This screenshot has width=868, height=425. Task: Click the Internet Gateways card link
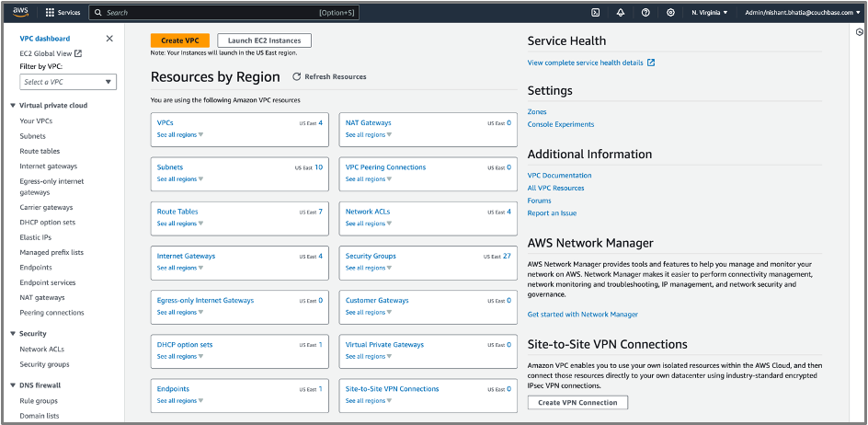pyautogui.click(x=186, y=256)
